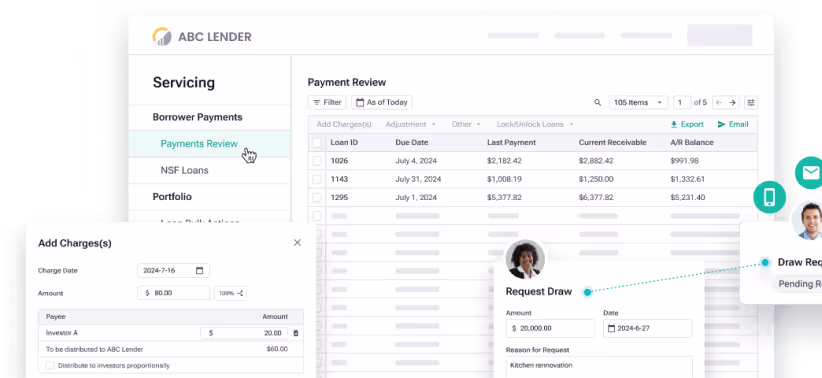
Task: Expand the Adjustment dropdown
Action: click(x=410, y=125)
